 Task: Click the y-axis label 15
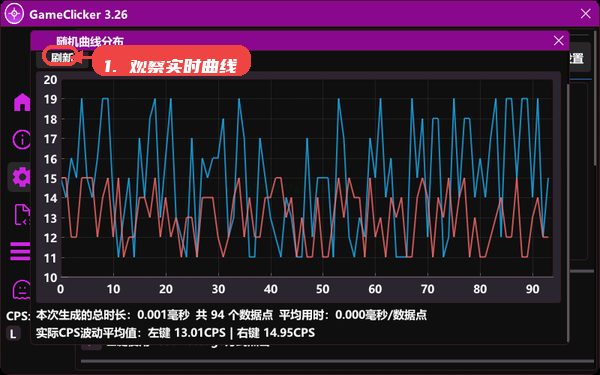[50, 178]
